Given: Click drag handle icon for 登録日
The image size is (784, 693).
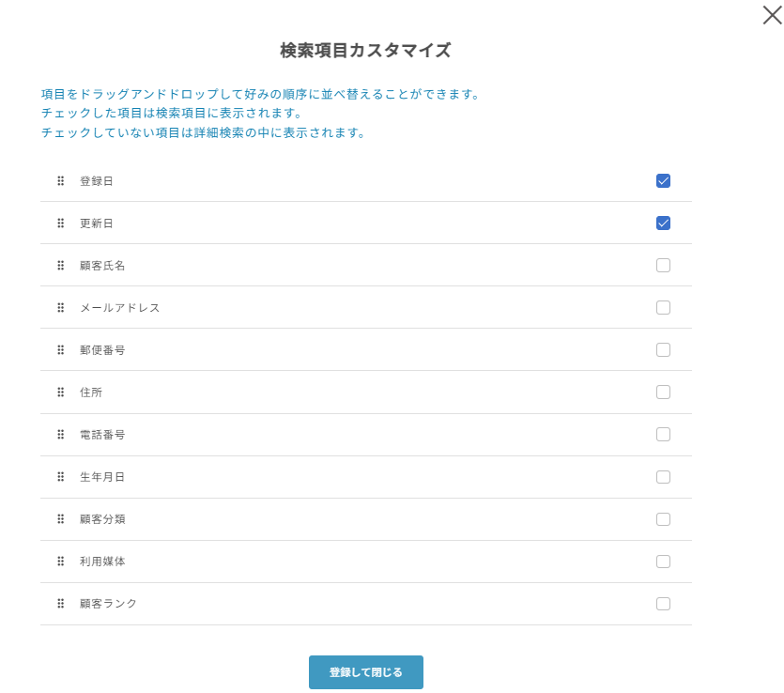Looking at the screenshot, I should click(x=61, y=180).
